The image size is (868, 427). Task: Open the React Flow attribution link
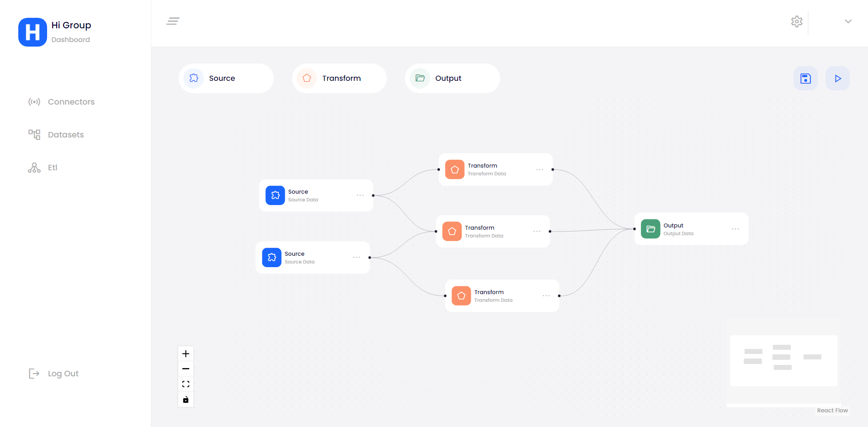click(832, 411)
